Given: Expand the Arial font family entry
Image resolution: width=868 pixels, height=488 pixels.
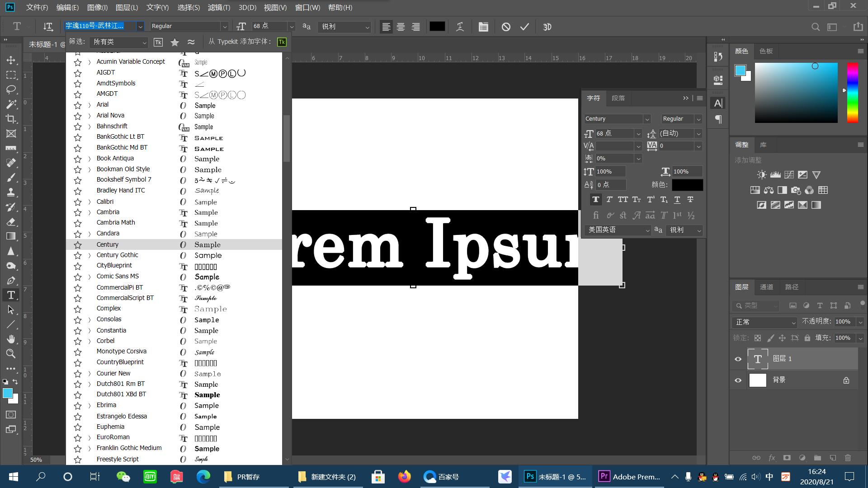Looking at the screenshot, I should coord(90,104).
